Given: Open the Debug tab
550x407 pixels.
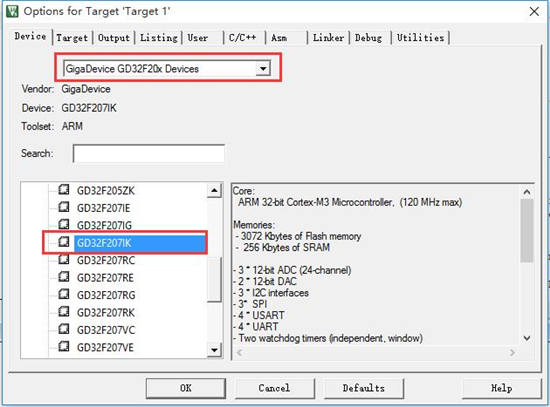Looking at the screenshot, I should click(x=368, y=38).
